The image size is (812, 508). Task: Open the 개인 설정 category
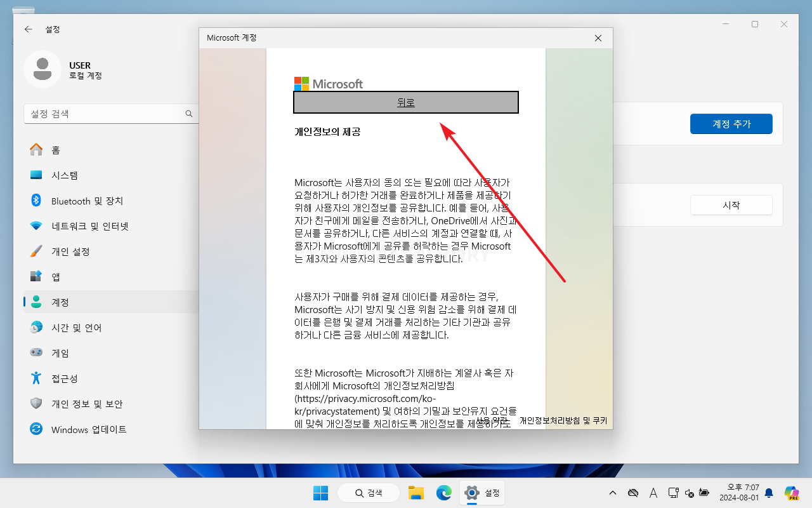pyautogui.click(x=112, y=251)
